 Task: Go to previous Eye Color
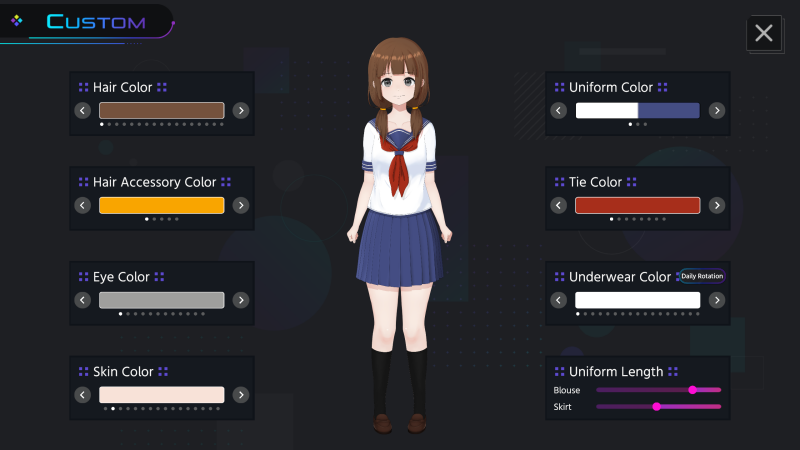pyautogui.click(x=83, y=300)
